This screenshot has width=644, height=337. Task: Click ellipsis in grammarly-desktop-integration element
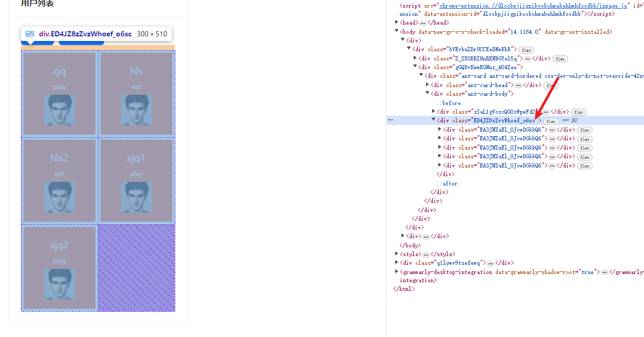click(x=604, y=272)
